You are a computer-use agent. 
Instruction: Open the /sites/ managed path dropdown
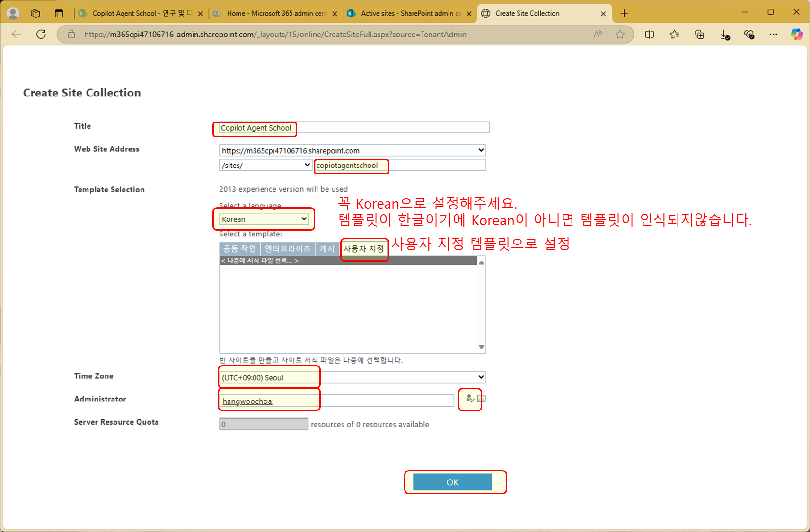tap(266, 165)
